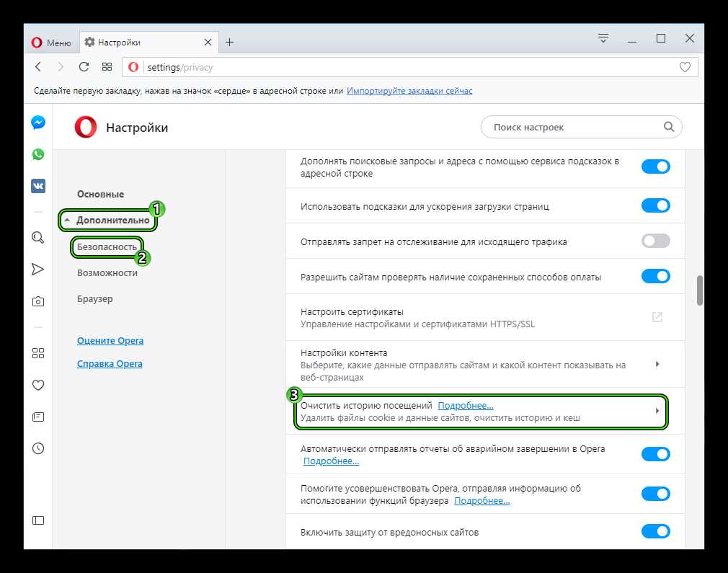This screenshot has width=728, height=573.
Task: Select the Возможности section
Action: [x=107, y=272]
